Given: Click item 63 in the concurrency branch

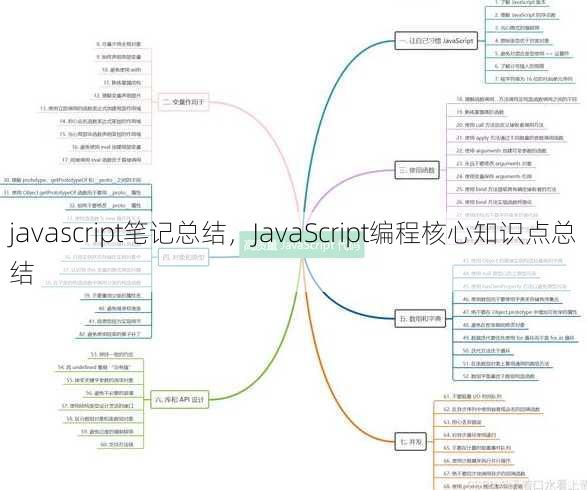Looking at the screenshot, I should (x=462, y=422).
